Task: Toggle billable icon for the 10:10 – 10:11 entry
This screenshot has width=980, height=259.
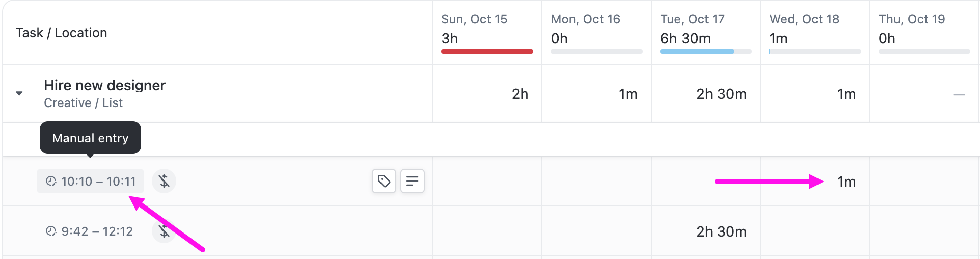Action: 164,181
